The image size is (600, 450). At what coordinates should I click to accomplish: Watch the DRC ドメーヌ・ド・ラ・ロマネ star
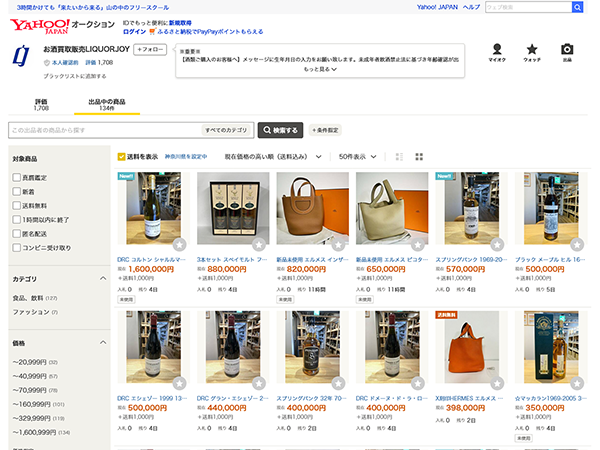418,383
